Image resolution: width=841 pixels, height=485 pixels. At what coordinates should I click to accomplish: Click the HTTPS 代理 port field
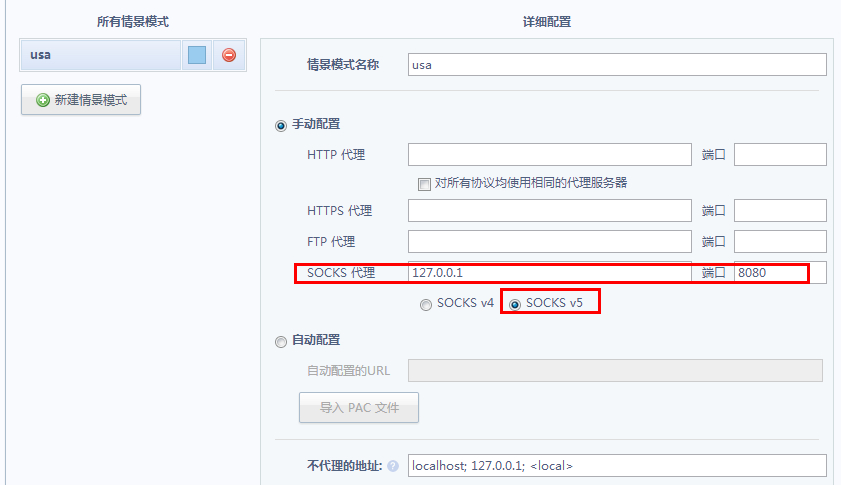coord(780,211)
